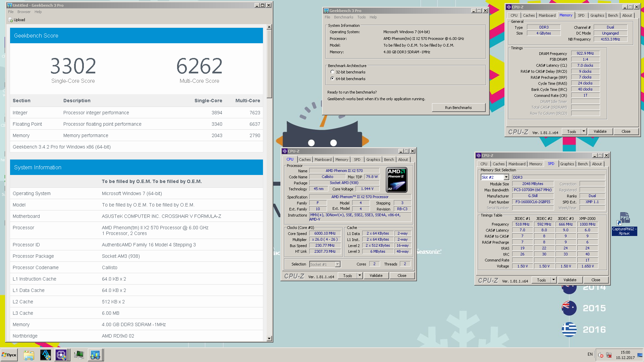Click the Tools button in the CPU-Z CPU window
Image resolution: width=644 pixels, height=362 pixels.
[x=347, y=276]
